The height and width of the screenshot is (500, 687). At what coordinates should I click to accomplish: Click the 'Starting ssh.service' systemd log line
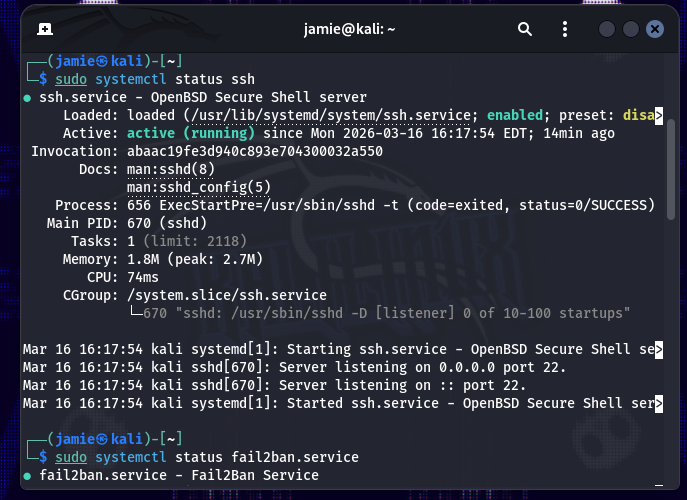[343, 349]
